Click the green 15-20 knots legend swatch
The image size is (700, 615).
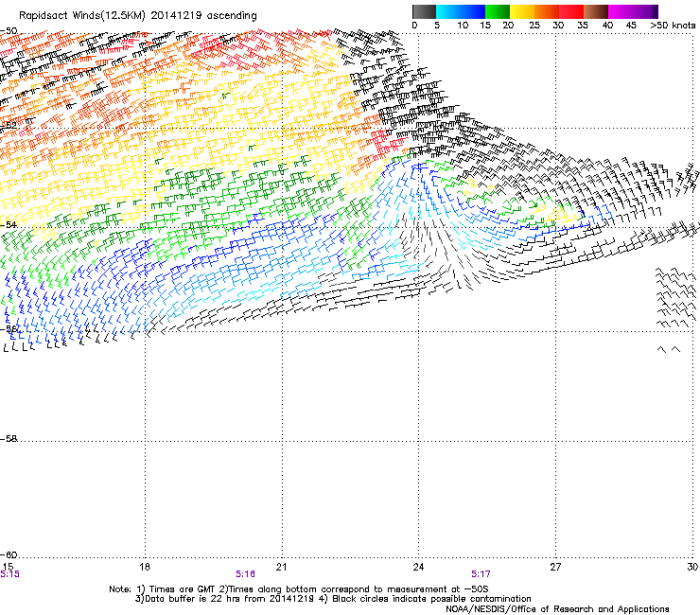498,11
